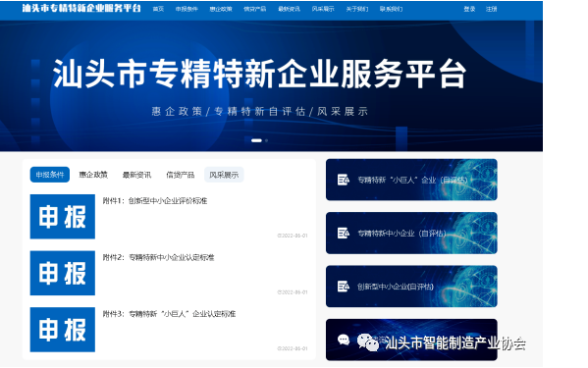This screenshot has width=588, height=368.
Task: Click the form icon on 专精特新中小企业 card
Action: pyautogui.click(x=344, y=234)
